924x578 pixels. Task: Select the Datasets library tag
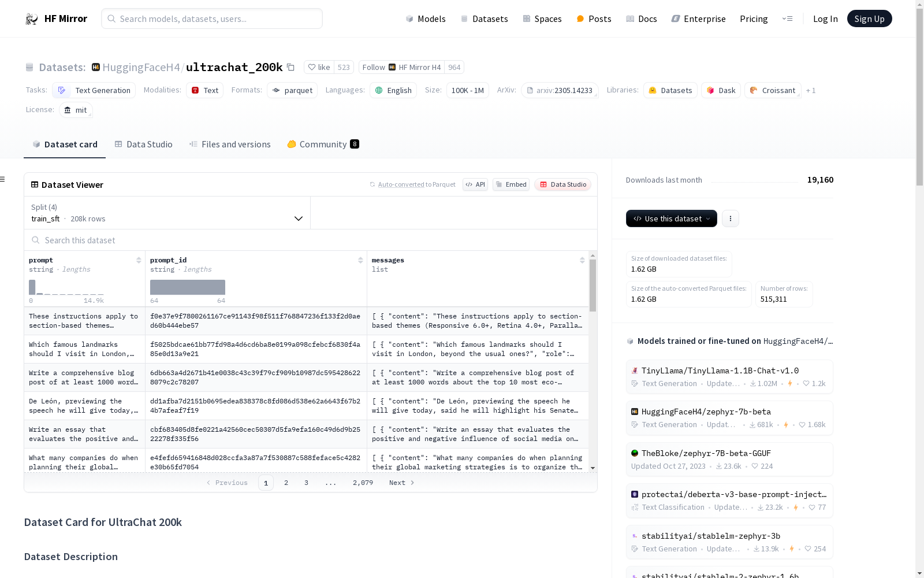coord(670,90)
